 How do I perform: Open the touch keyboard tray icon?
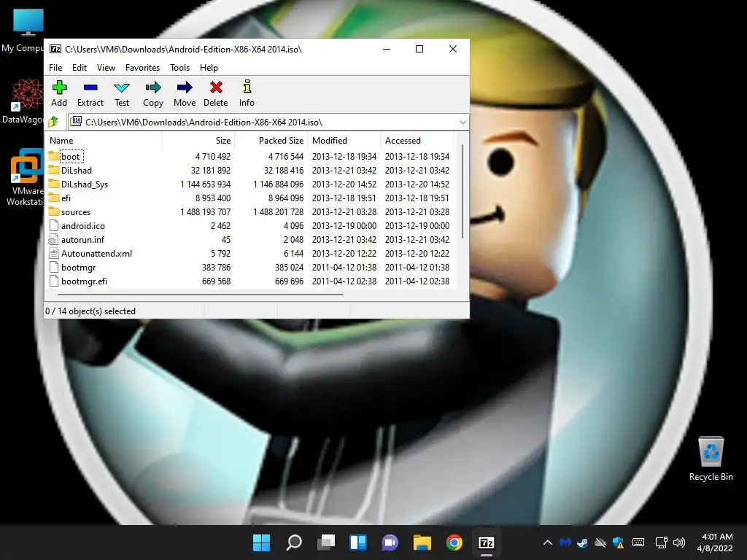click(x=638, y=542)
